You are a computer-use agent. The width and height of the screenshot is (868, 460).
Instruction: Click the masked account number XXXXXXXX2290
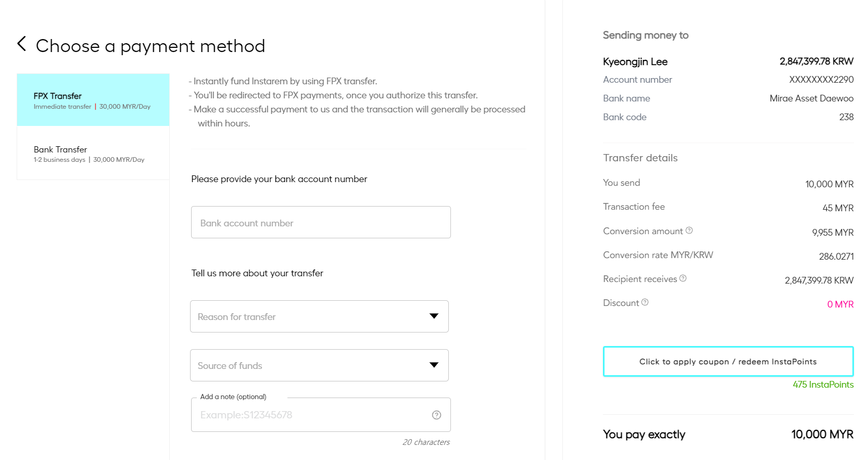[x=821, y=80]
